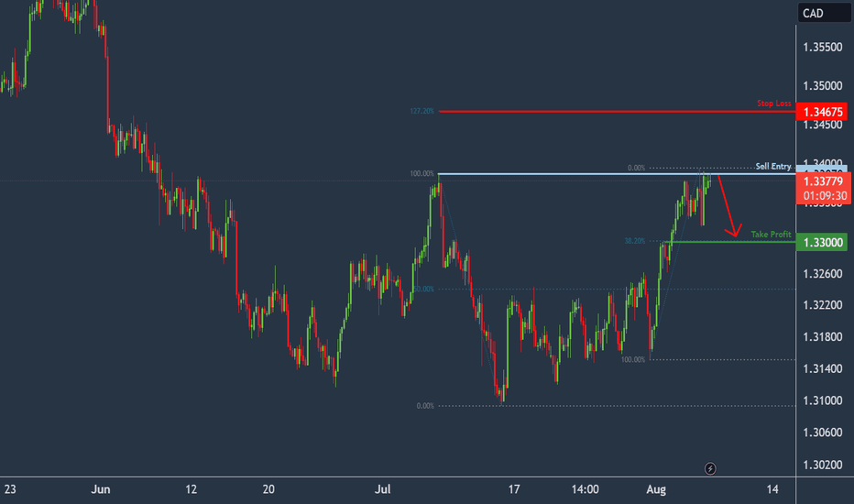Screen dimensions: 854x504
Task: Click the 1.32600 price axis label
Action: (x=823, y=273)
